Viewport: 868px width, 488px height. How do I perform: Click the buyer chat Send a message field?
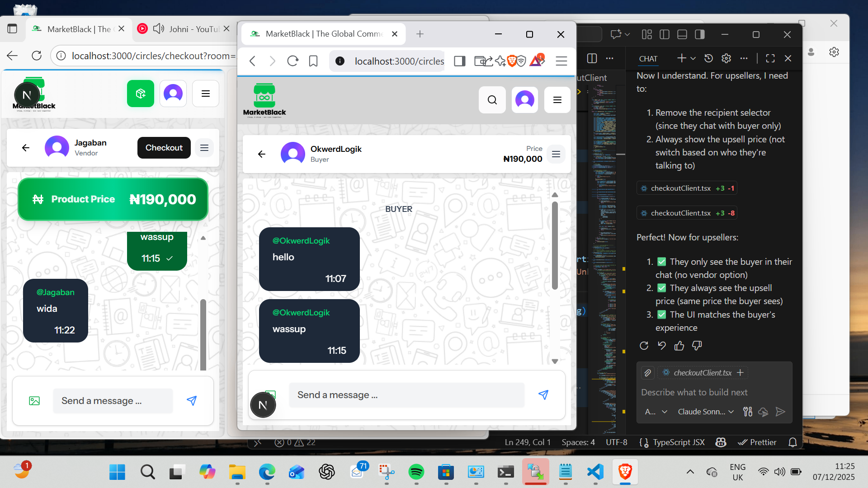(406, 395)
